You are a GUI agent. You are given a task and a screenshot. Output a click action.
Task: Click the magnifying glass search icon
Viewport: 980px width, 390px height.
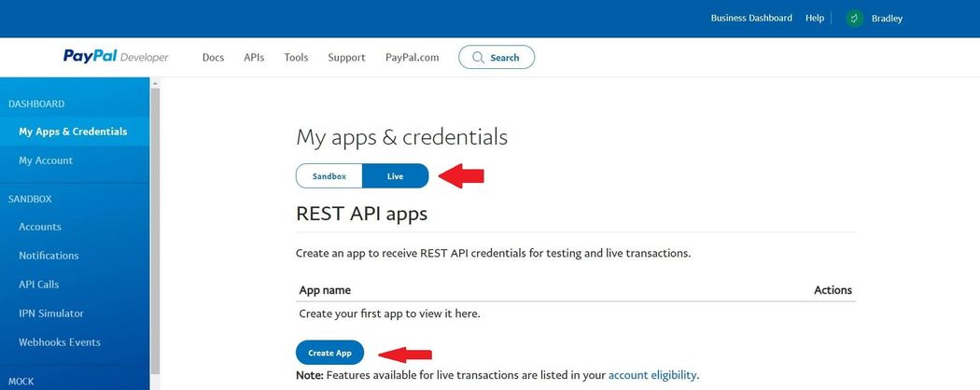478,58
